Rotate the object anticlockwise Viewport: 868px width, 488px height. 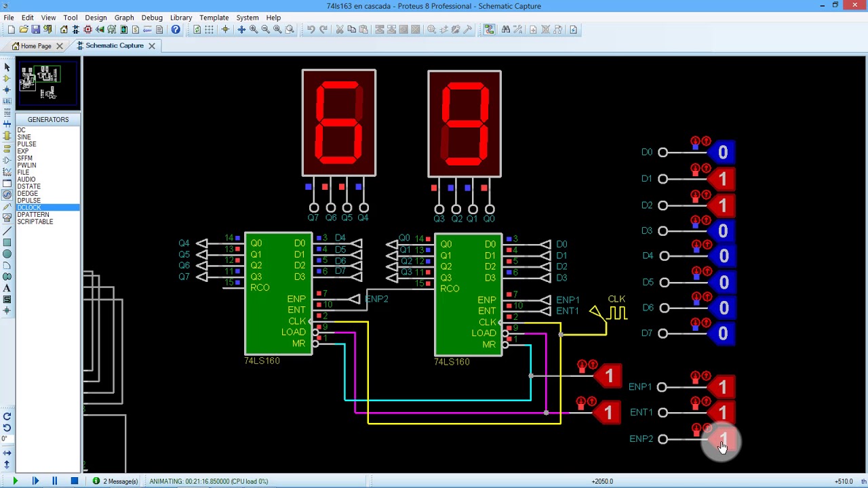click(7, 428)
